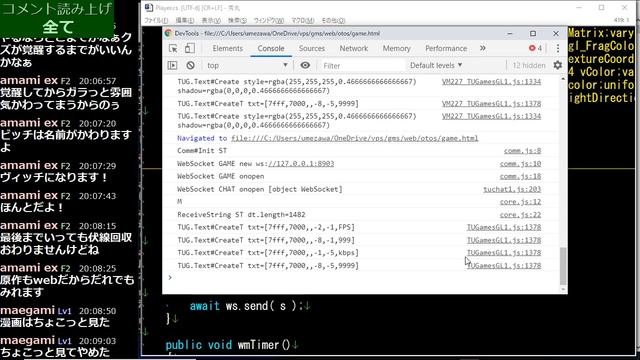
Task: Open the ws://127.0.0.1:8903 link
Action: (x=301, y=164)
